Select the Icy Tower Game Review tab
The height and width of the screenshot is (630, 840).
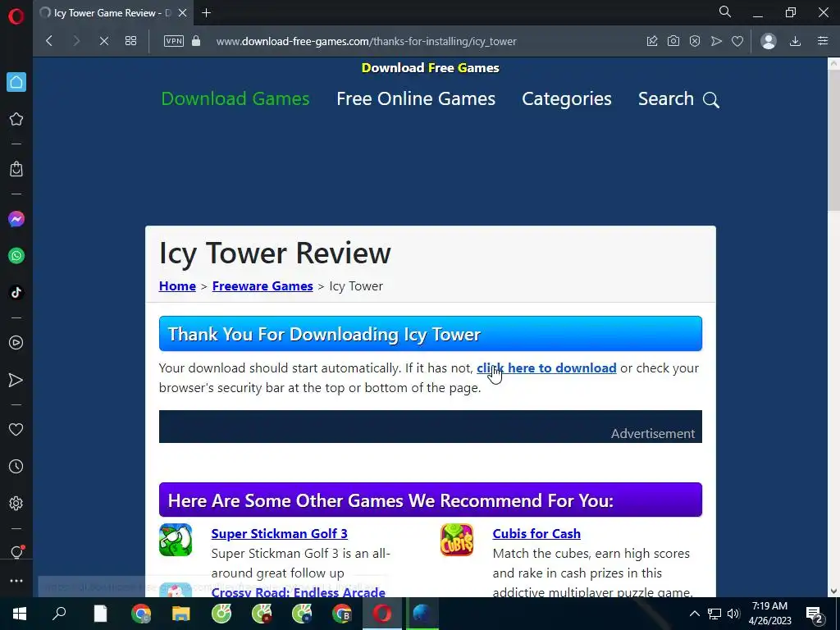tap(112, 13)
